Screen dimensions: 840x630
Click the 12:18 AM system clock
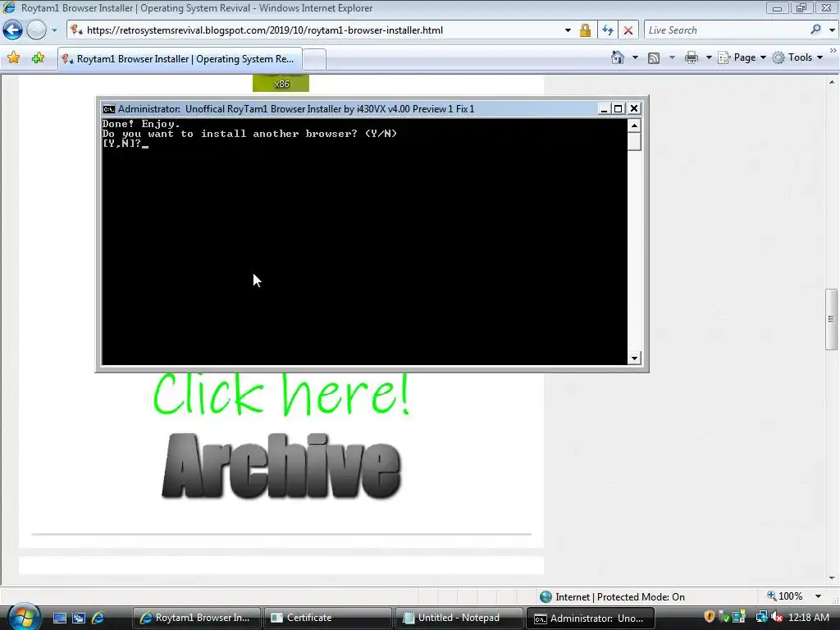808,617
